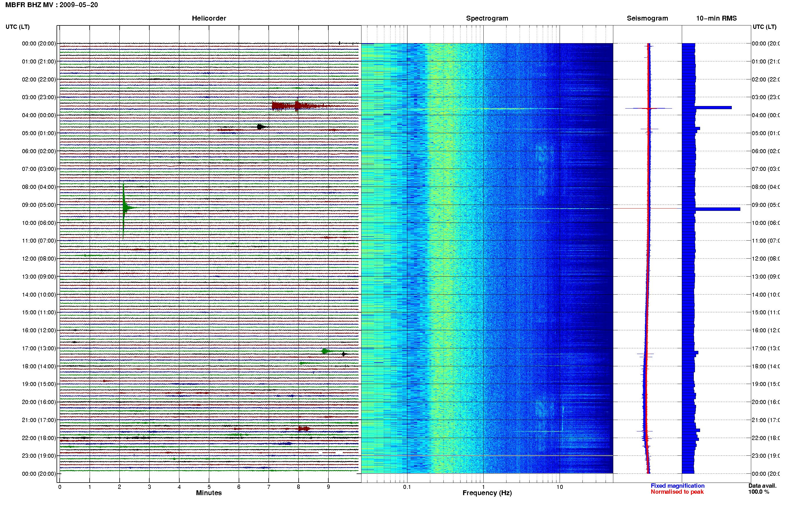Click the gray spectrogram line at 23:00
The image size is (812, 508).
click(x=487, y=456)
